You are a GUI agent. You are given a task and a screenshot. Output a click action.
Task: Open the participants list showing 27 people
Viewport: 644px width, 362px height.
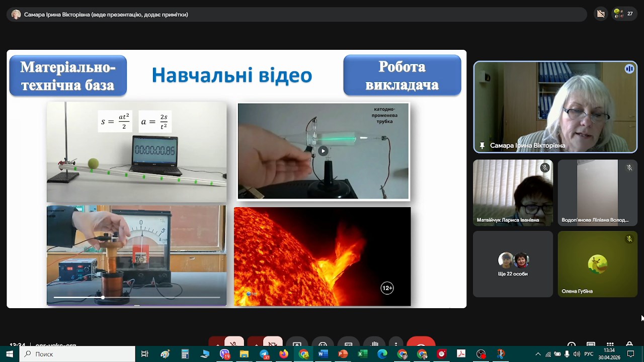coord(624,14)
